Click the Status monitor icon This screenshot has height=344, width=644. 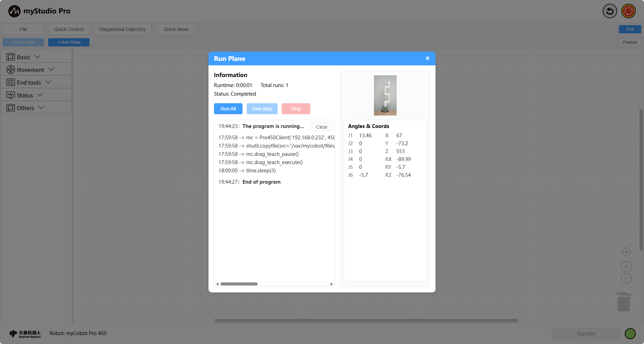tap(11, 95)
